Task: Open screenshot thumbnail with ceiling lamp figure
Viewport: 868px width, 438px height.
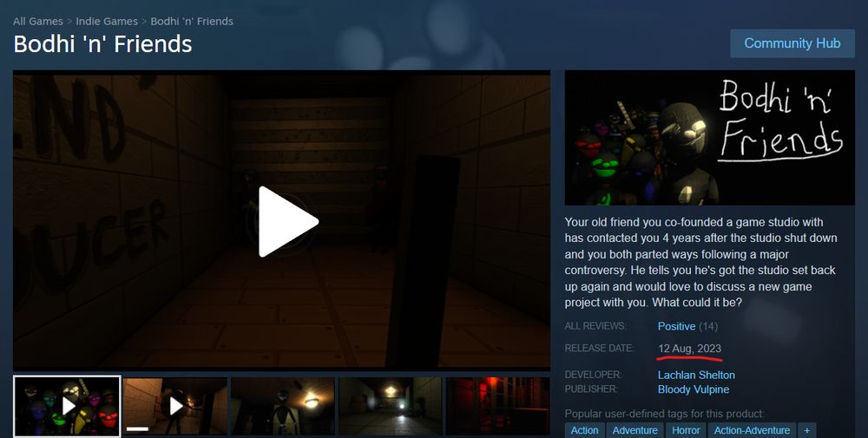Action: (282, 407)
